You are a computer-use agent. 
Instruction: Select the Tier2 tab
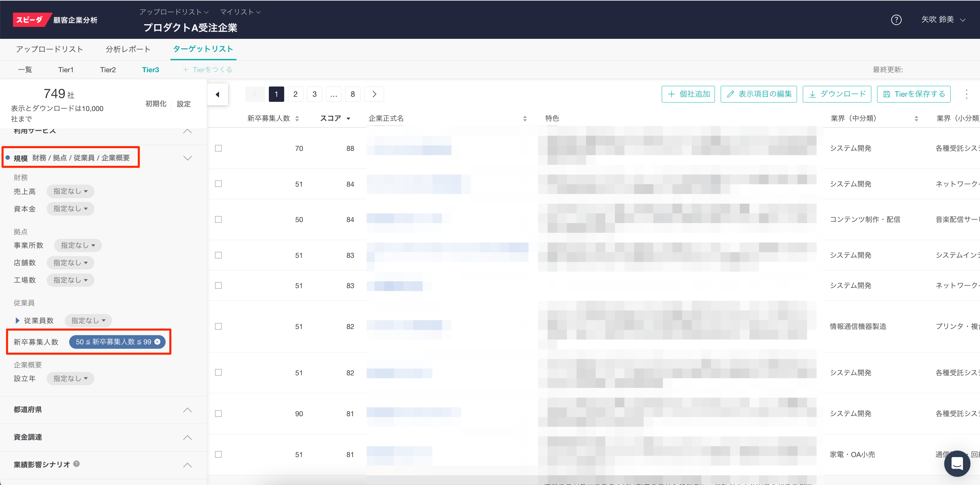click(x=108, y=69)
